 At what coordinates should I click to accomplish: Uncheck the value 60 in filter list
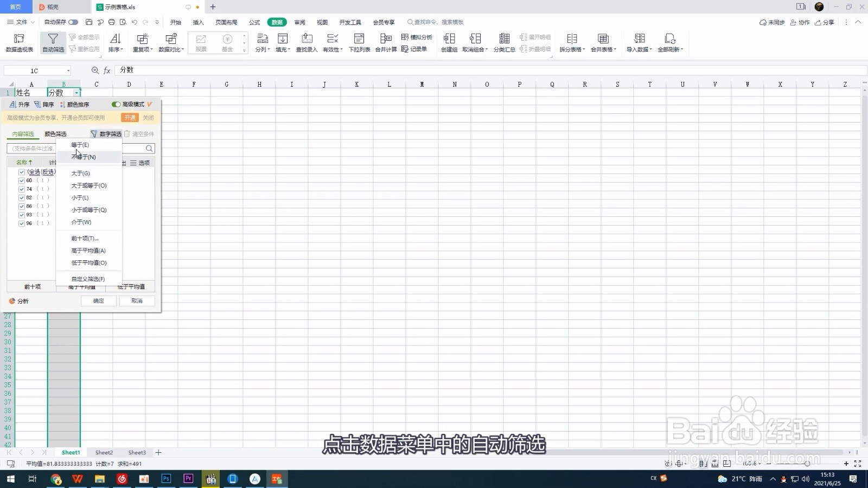[x=22, y=180]
